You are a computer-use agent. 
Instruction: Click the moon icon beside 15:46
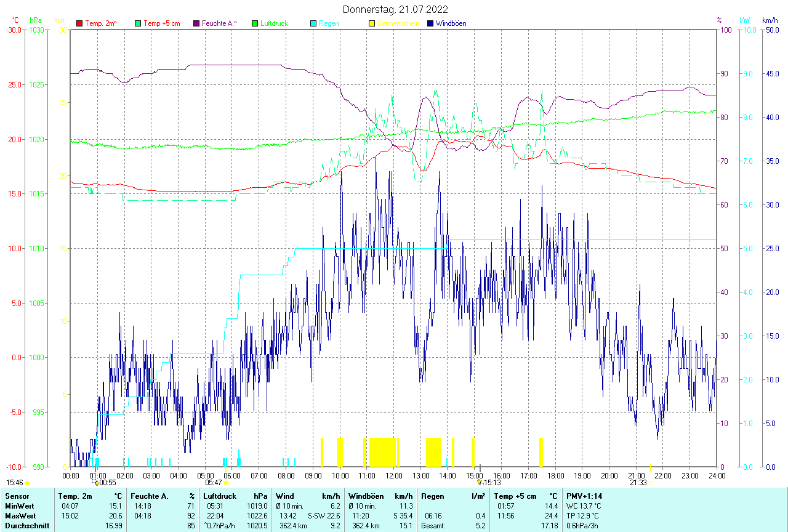coord(27,483)
